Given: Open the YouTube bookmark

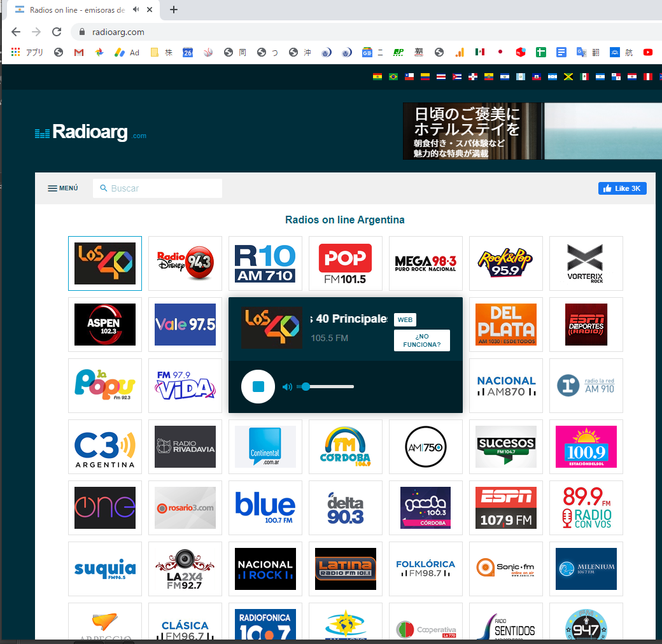Looking at the screenshot, I should point(647,52).
